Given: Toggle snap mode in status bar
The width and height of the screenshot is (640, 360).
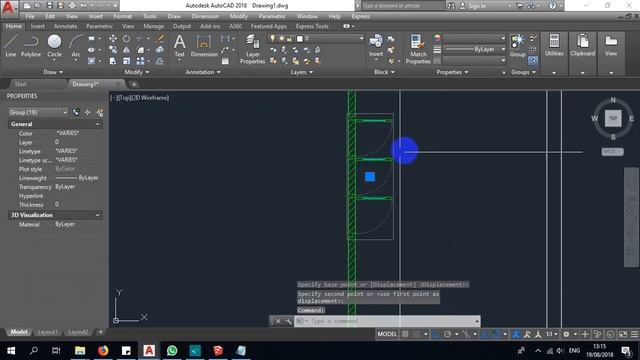Looking at the screenshot, I should pyautogui.click(x=416, y=334).
